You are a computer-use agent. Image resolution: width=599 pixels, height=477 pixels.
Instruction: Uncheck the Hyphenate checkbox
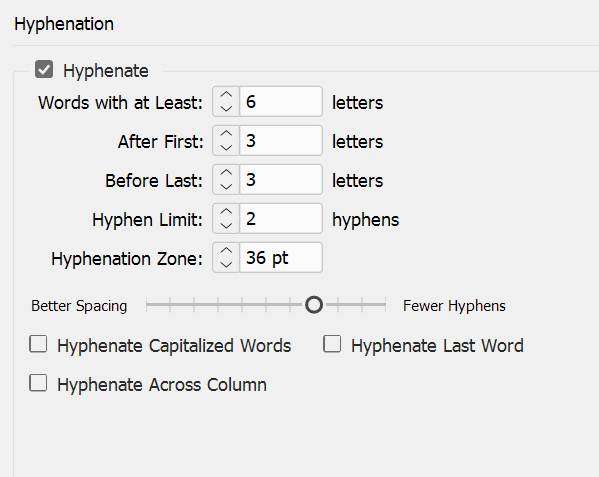pos(44,70)
